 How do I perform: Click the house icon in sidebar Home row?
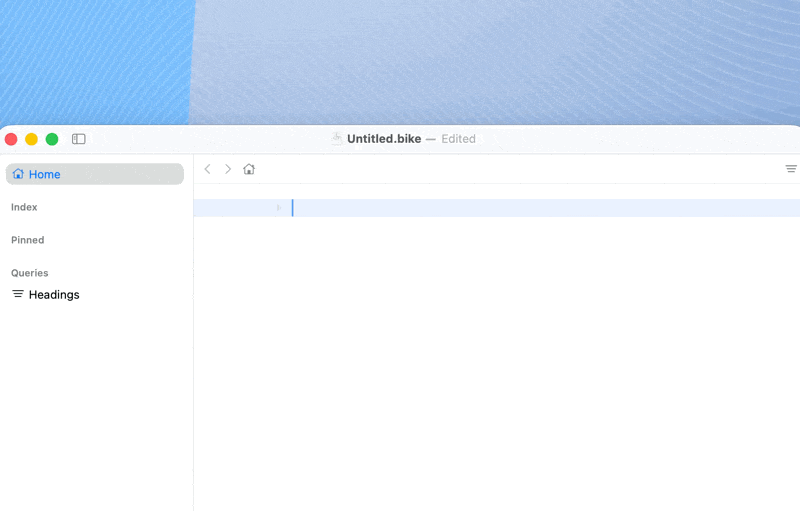click(18, 174)
